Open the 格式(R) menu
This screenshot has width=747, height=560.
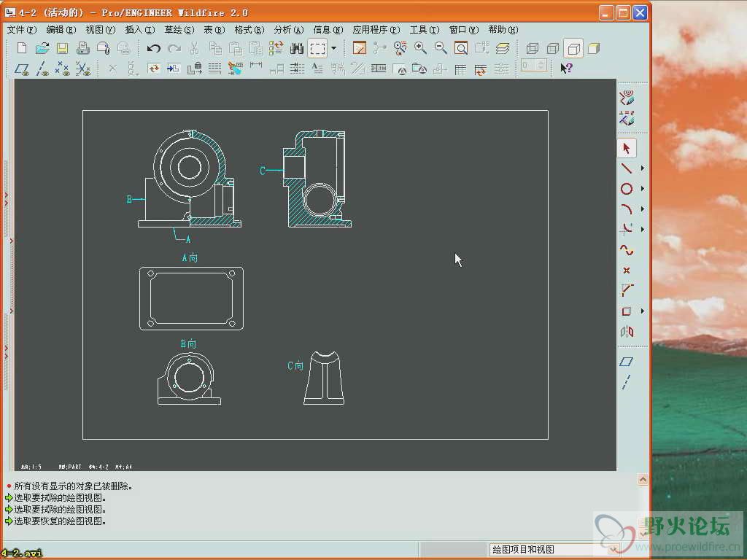point(249,29)
